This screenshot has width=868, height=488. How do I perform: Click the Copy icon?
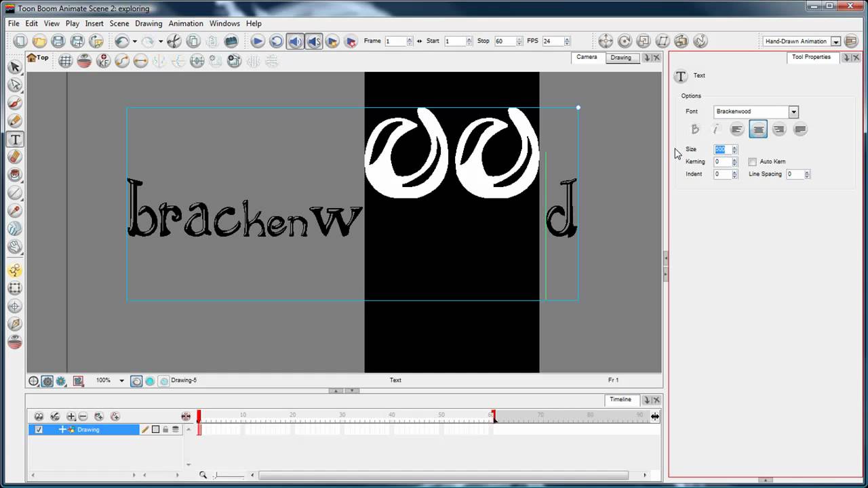click(x=193, y=41)
